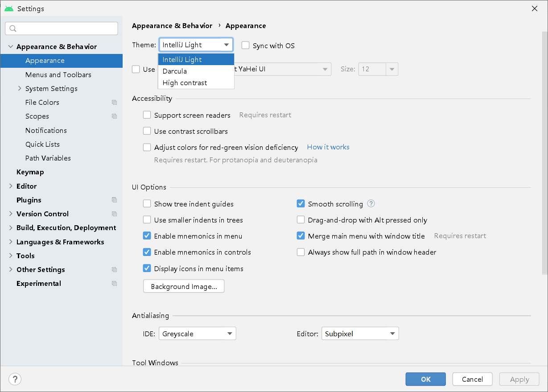Toggle the Use custom font checkbox
The image size is (548, 392).
point(136,69)
